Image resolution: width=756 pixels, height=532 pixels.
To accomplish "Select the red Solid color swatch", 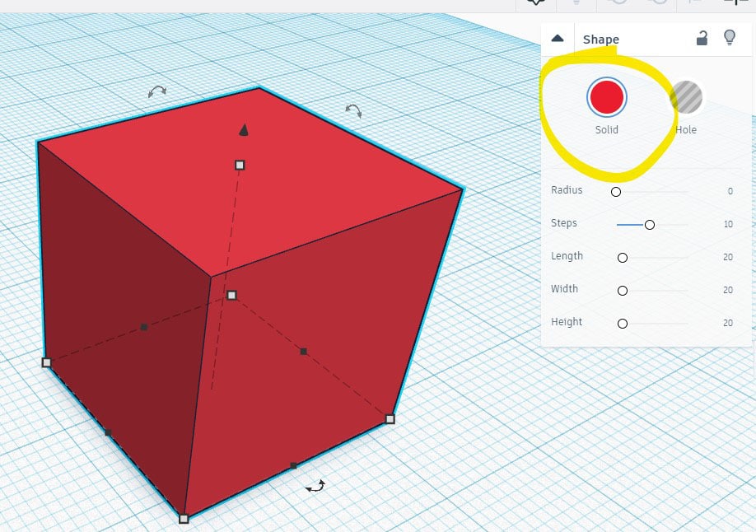I will (x=607, y=97).
